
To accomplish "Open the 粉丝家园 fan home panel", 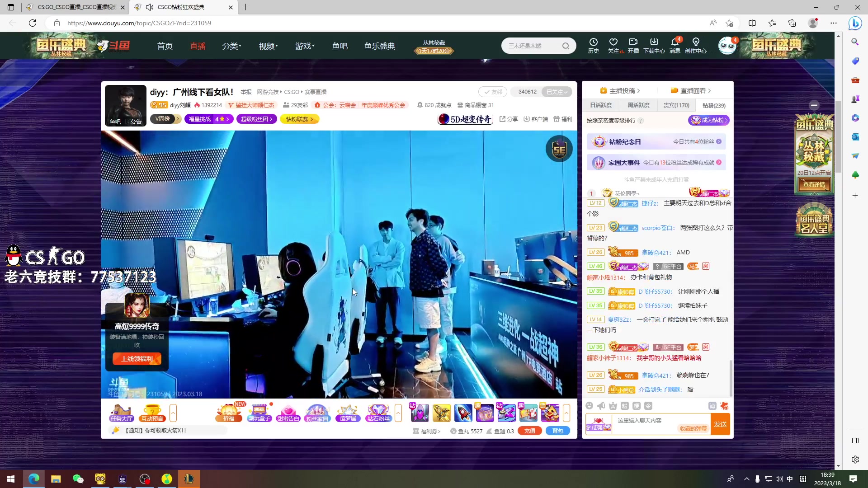I will click(x=317, y=413).
